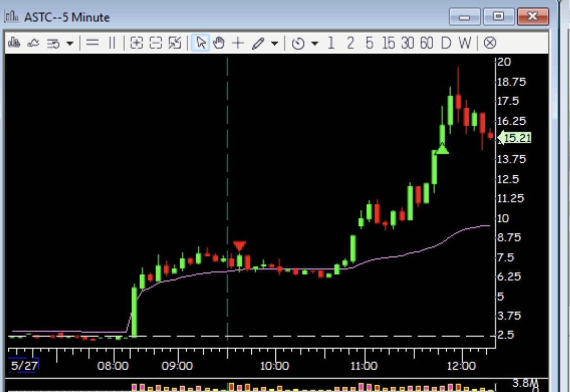
Task: Click the clock time settings icon
Action: click(298, 44)
